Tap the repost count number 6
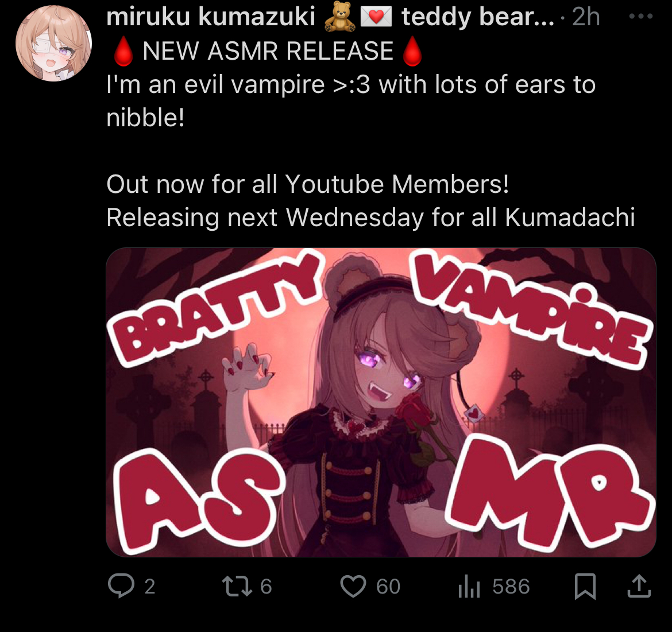The width and height of the screenshot is (672, 632). pyautogui.click(x=266, y=586)
